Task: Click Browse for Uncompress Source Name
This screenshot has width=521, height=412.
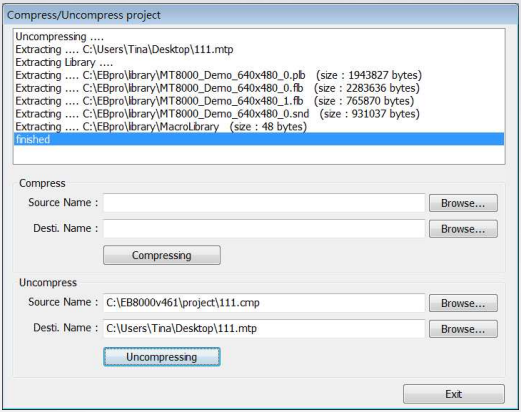Action: (463, 303)
